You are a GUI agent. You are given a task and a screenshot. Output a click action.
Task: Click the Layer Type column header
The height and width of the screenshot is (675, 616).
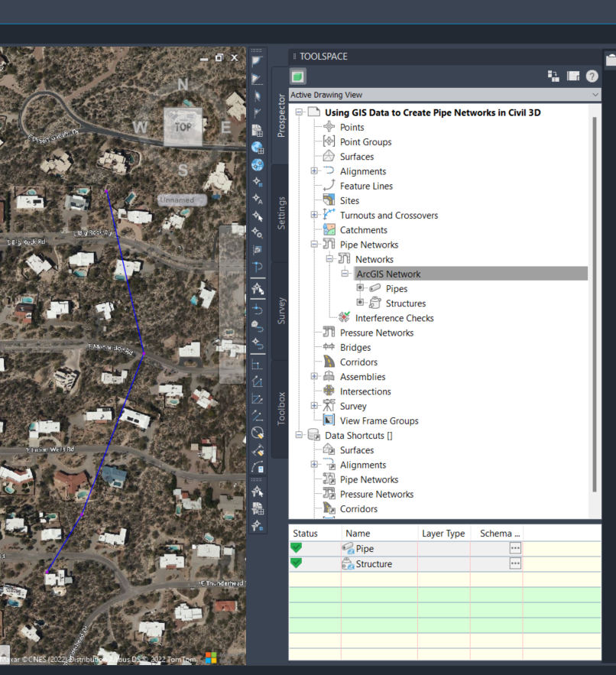444,533
